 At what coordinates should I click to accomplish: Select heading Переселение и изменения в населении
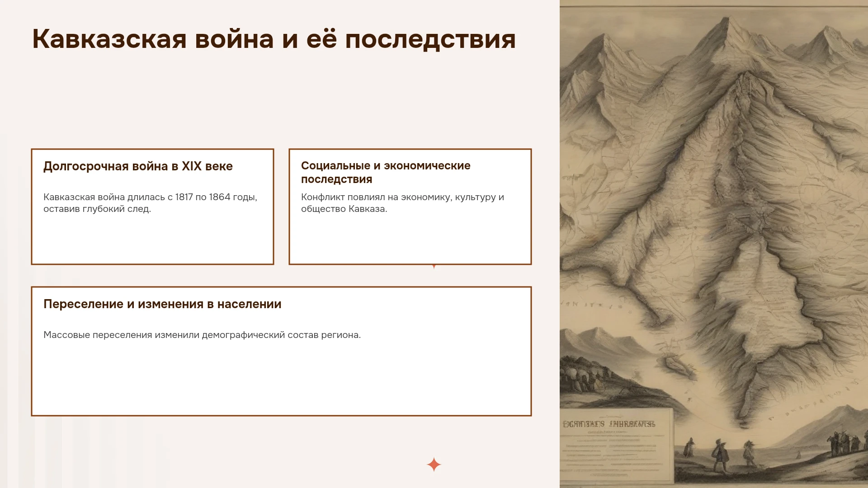[x=162, y=304]
